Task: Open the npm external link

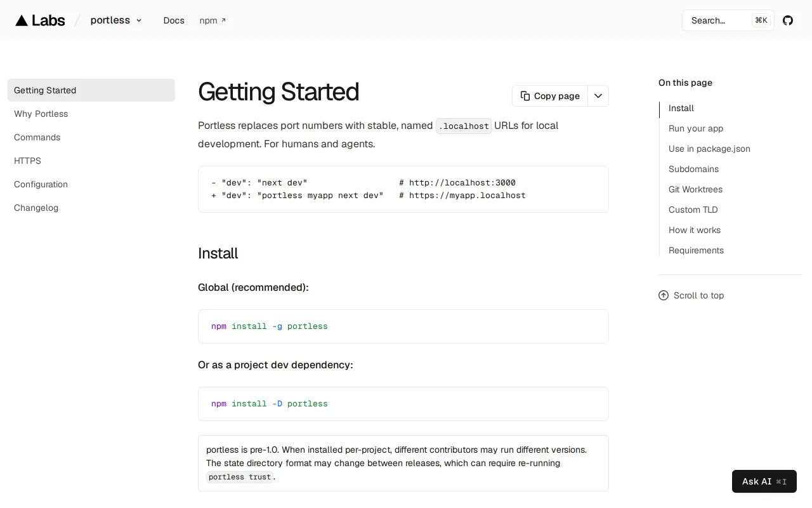Action: 213,20
